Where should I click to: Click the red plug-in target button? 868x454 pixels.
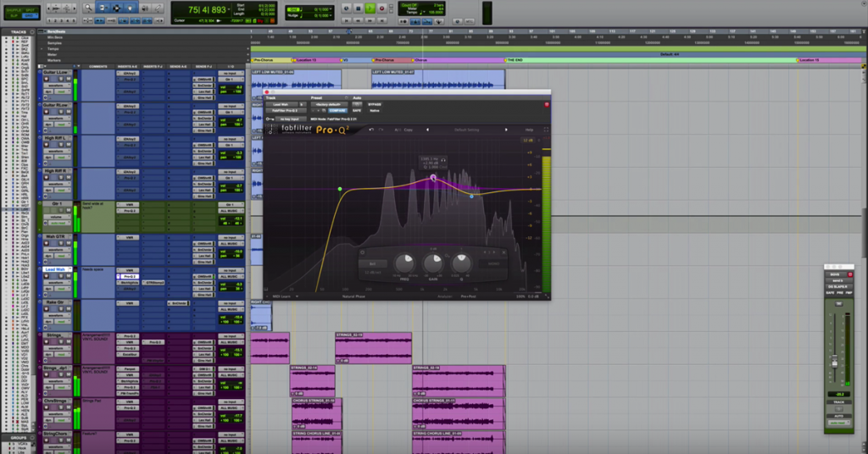tap(547, 104)
